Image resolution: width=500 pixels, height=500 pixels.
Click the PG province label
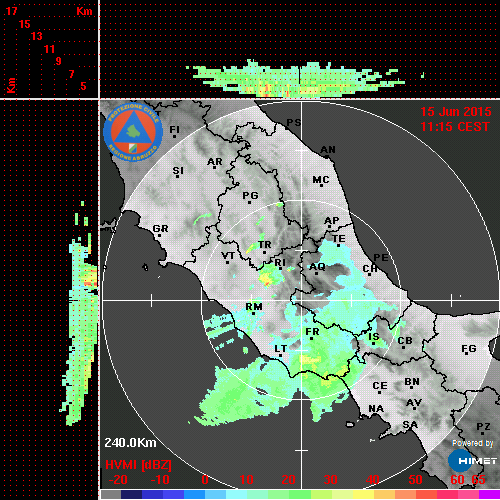coord(250,195)
